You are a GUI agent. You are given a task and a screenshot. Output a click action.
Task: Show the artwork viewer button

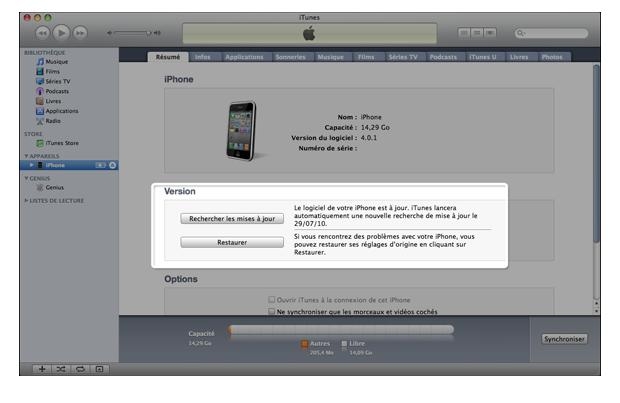pos(99,369)
